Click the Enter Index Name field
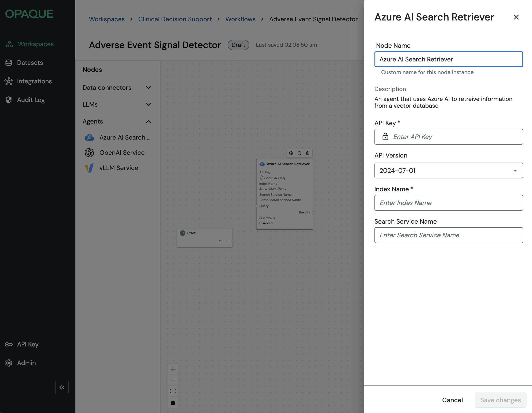The image size is (532, 413). [448, 203]
